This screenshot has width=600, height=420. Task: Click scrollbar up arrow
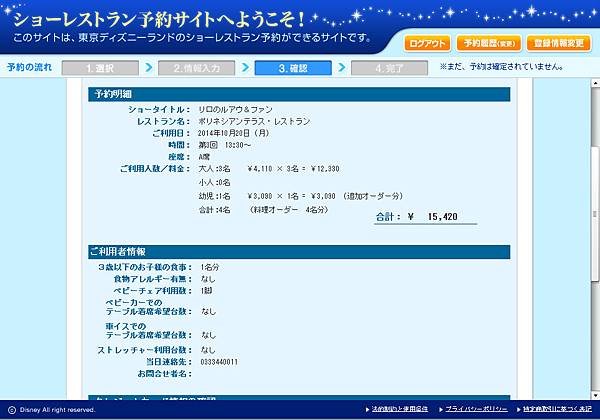[595, 82]
